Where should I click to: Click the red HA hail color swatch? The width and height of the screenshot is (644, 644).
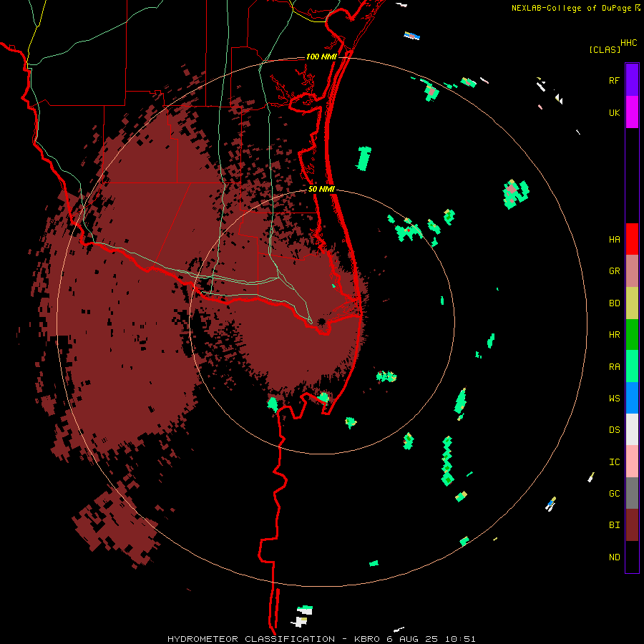[x=632, y=239]
